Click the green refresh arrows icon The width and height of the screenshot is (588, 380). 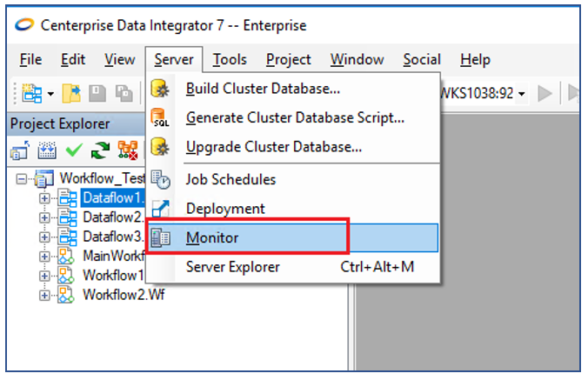pos(100,150)
